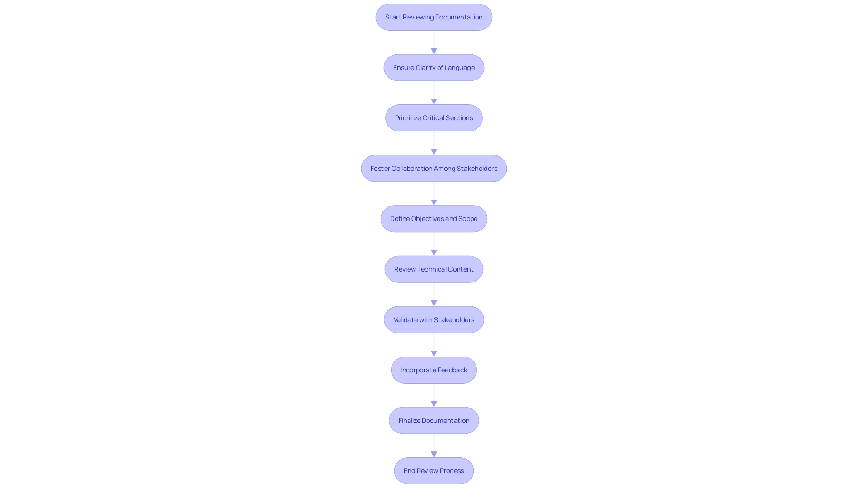Expand the Define Objectives and Scope node
The image size is (868, 488).
(434, 218)
